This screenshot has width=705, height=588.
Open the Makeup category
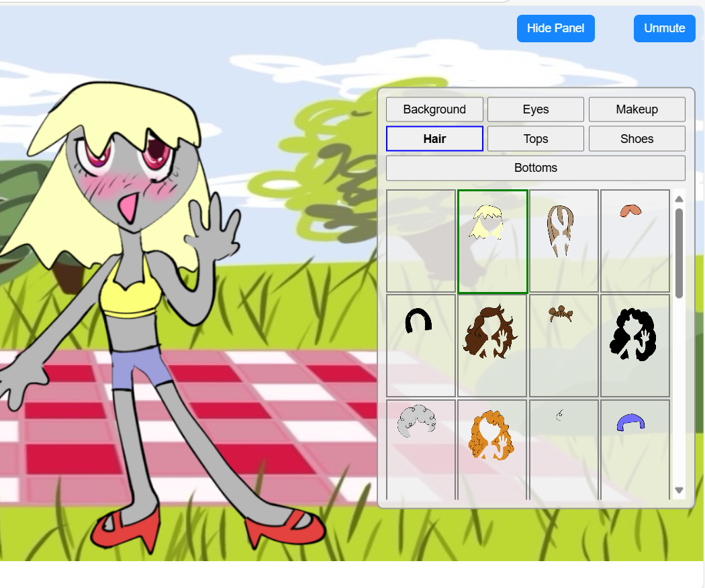tap(637, 109)
